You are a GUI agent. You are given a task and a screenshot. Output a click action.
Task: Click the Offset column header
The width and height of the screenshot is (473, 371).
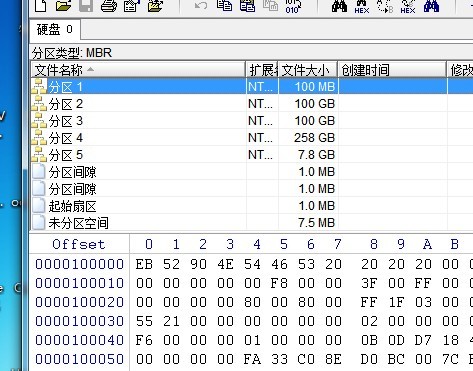click(79, 244)
